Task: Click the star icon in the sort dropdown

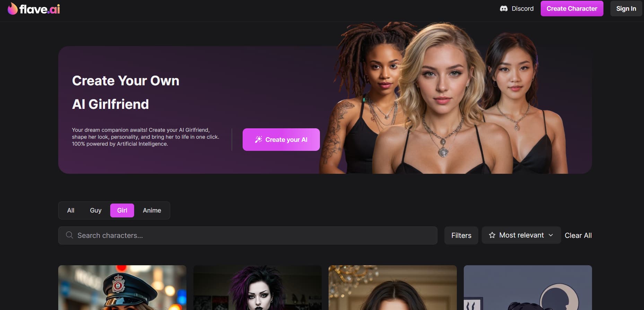Action: pyautogui.click(x=492, y=235)
